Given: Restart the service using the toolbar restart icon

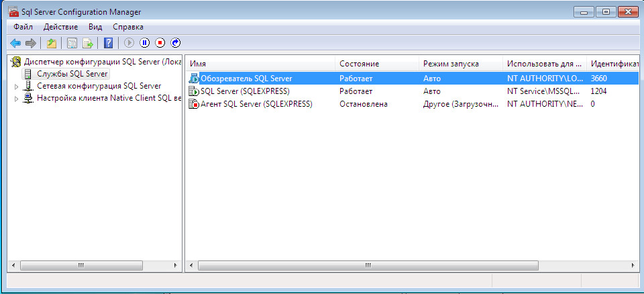Looking at the screenshot, I should coord(175,43).
